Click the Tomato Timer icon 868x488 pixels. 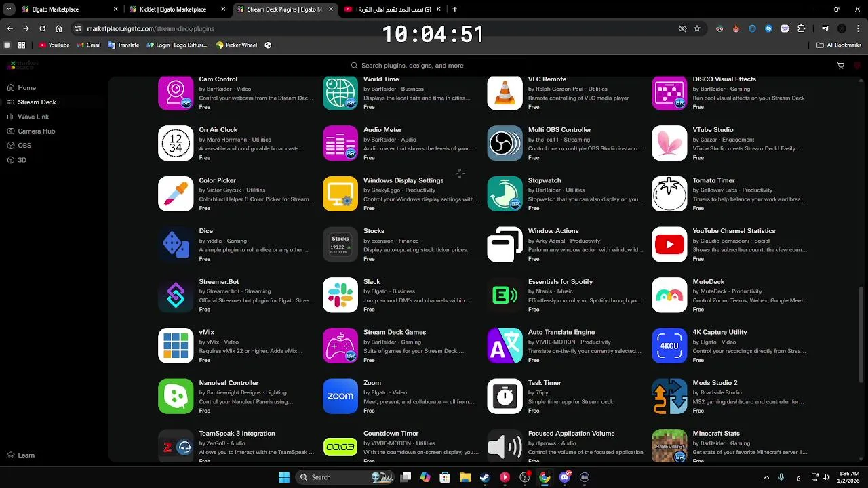(x=669, y=194)
